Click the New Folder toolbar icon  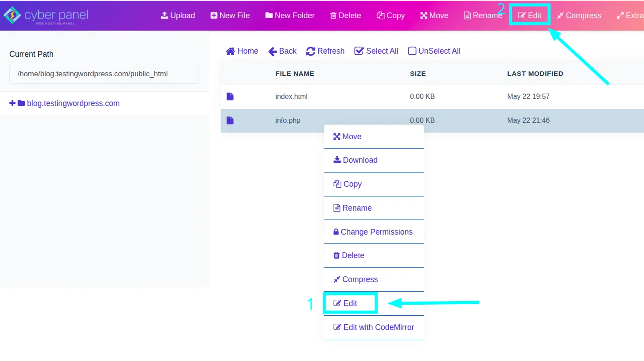click(269, 16)
